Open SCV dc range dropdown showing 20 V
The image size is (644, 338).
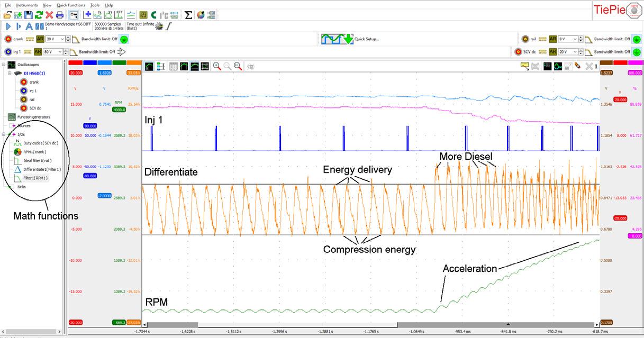click(568, 52)
